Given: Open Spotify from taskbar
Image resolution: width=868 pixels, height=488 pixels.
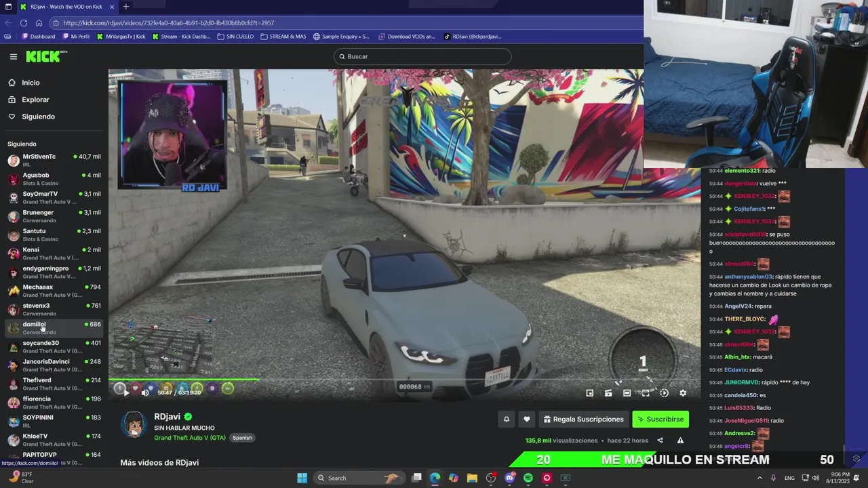Looking at the screenshot, I should (528, 478).
